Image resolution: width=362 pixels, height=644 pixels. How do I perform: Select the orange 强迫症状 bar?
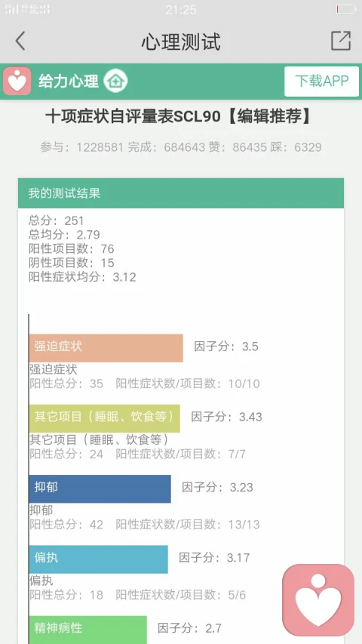tap(106, 348)
